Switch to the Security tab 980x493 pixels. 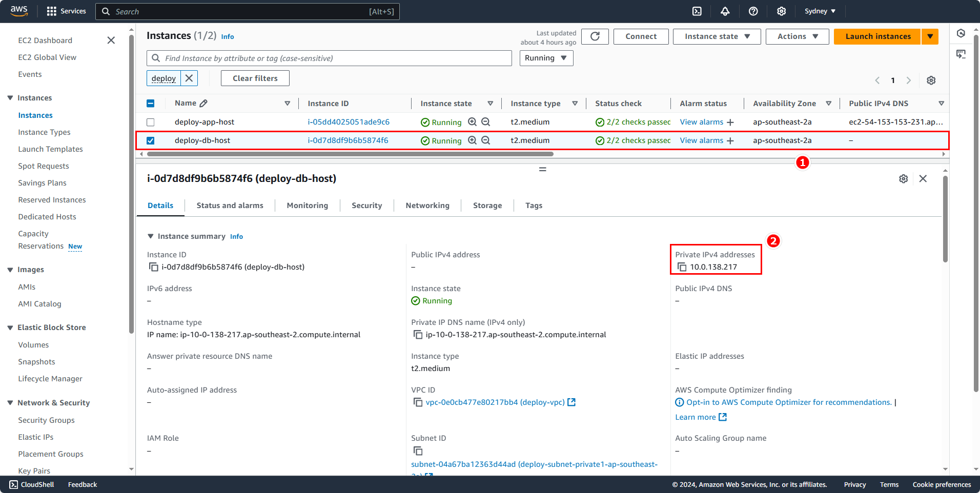click(367, 206)
